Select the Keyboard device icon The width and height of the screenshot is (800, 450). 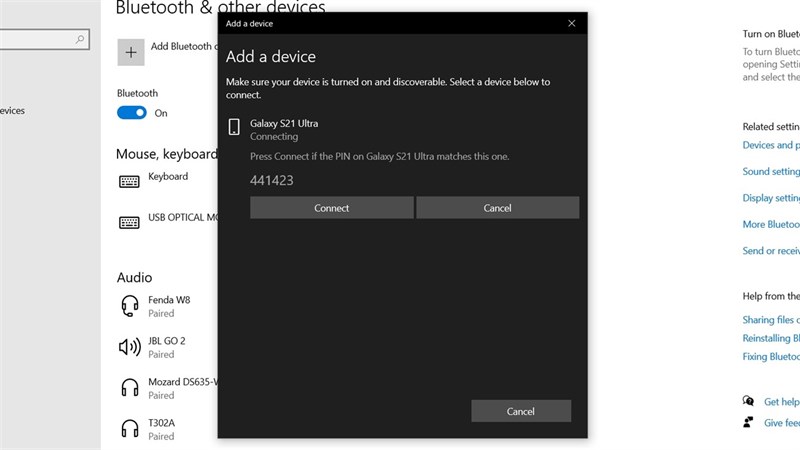click(129, 181)
